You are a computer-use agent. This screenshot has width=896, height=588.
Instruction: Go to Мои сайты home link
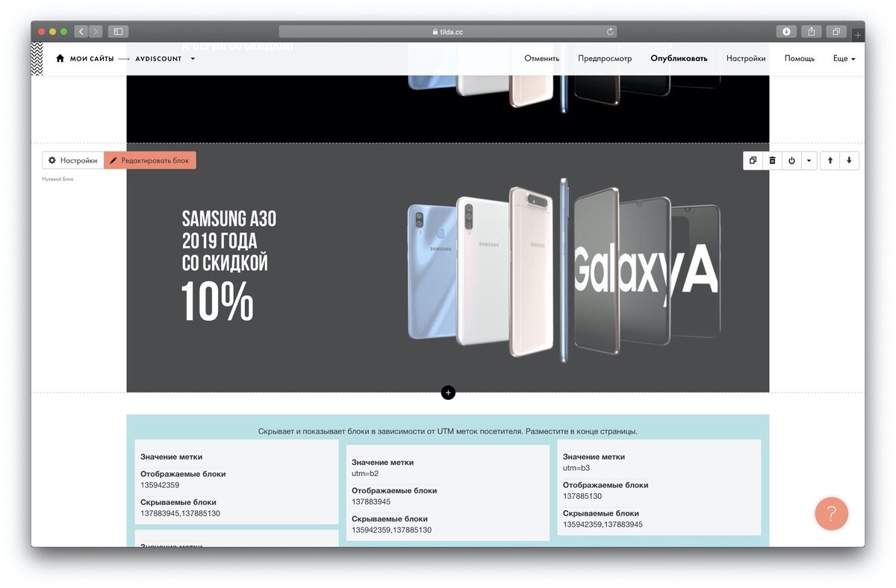click(x=85, y=58)
